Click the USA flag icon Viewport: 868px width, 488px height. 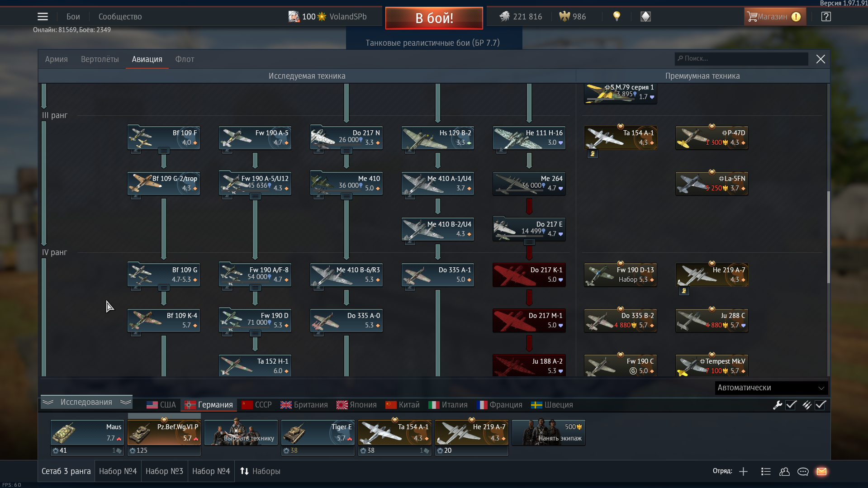tap(152, 405)
